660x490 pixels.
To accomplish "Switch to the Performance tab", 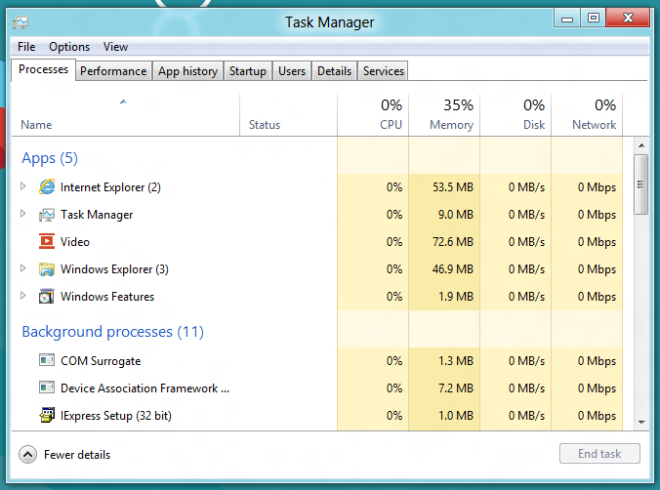I will pos(113,71).
